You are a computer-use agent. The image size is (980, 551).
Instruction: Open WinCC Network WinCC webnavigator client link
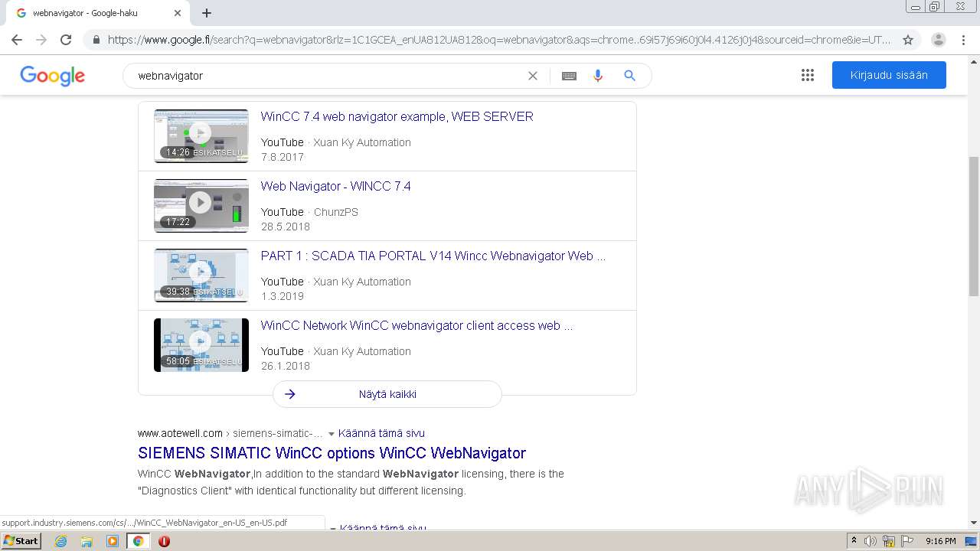416,325
